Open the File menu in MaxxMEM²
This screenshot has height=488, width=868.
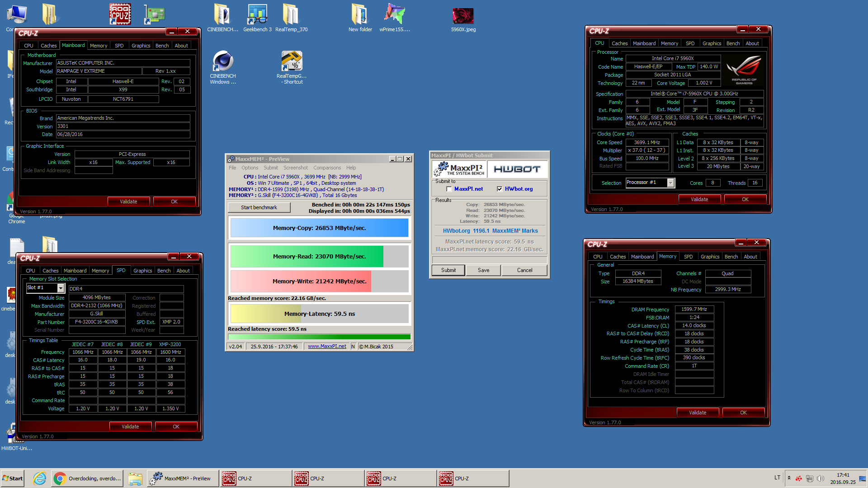(x=232, y=168)
